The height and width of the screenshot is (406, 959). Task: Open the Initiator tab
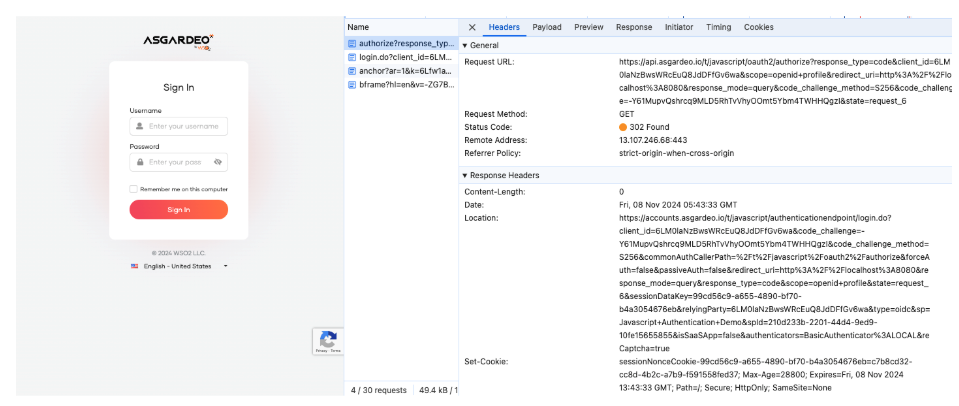coord(679,28)
